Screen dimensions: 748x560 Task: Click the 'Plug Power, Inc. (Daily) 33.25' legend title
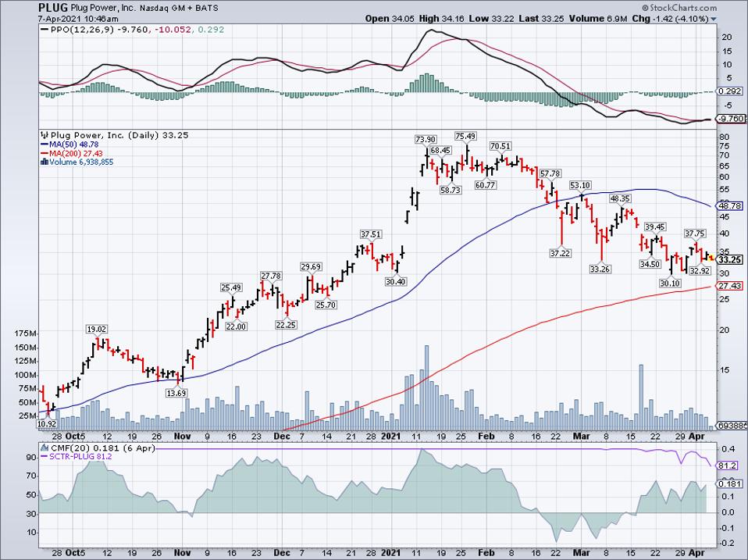click(119, 135)
